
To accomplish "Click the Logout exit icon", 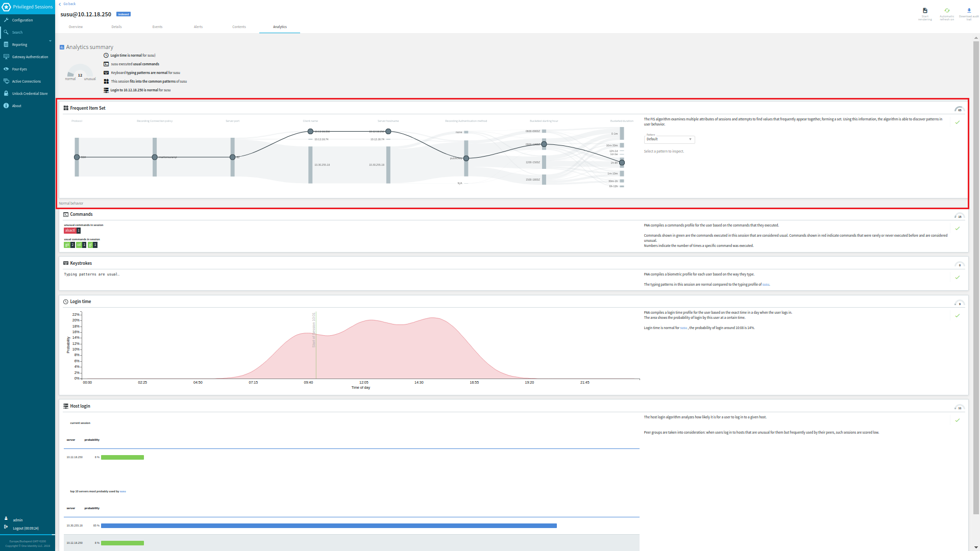I will click(6, 527).
